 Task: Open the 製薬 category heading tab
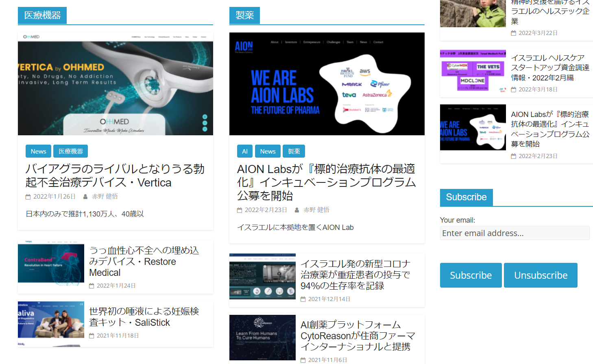point(244,15)
